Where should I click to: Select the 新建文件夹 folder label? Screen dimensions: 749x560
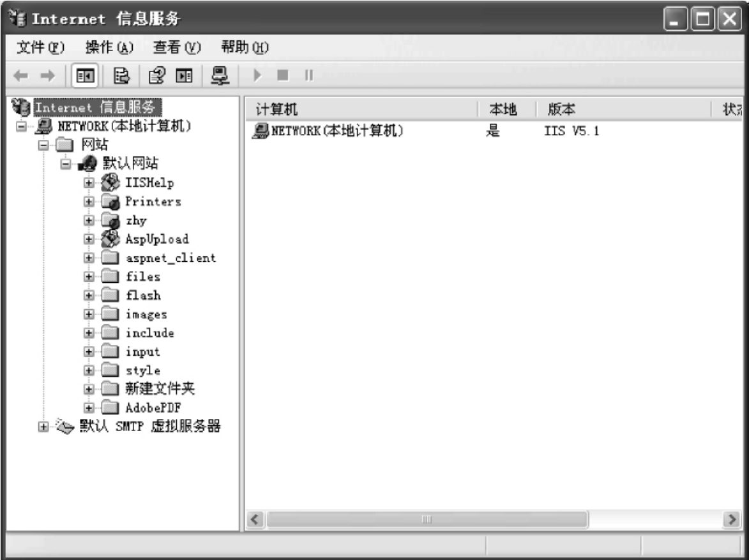tap(160, 389)
